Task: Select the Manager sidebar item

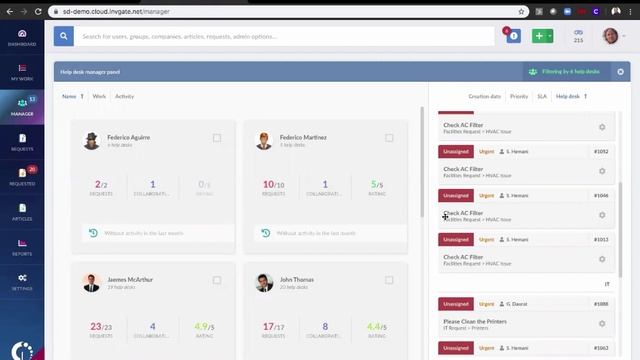Action: 22,107
